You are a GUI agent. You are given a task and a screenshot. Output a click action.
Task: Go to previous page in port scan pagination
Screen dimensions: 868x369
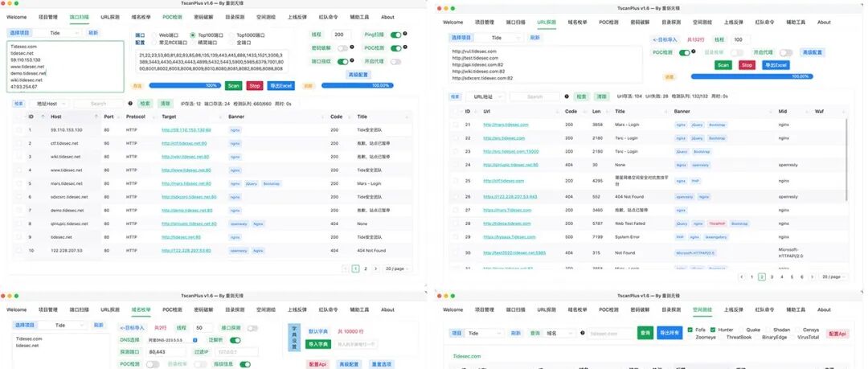coord(344,269)
